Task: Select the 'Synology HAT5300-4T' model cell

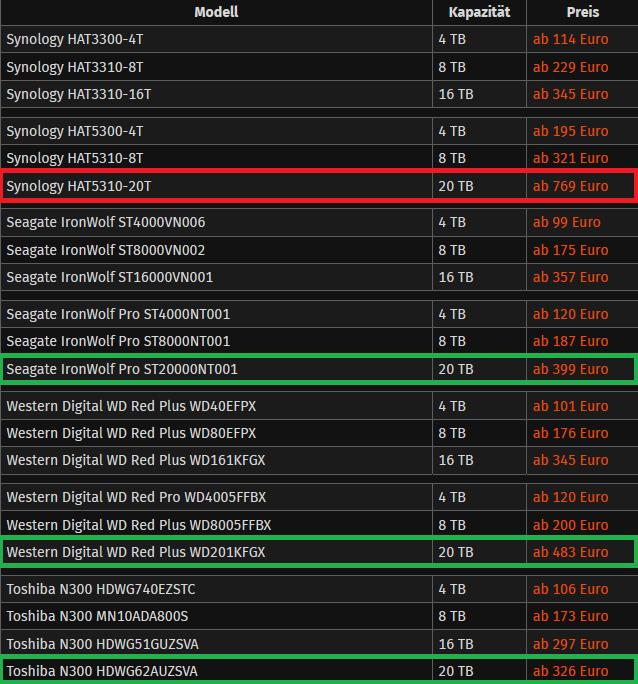Action: (216, 131)
